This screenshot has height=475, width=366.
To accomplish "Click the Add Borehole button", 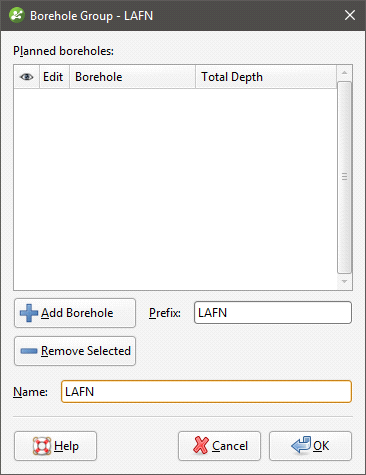I will (x=75, y=313).
